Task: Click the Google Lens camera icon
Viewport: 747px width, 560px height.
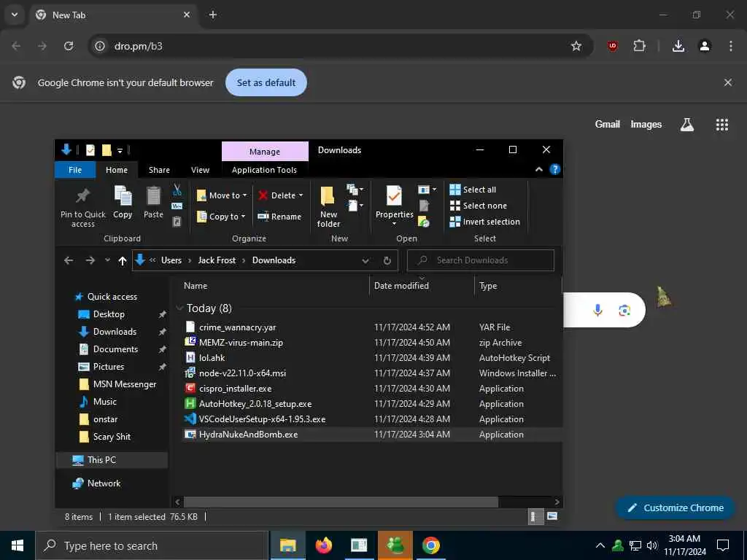Action: pyautogui.click(x=624, y=311)
